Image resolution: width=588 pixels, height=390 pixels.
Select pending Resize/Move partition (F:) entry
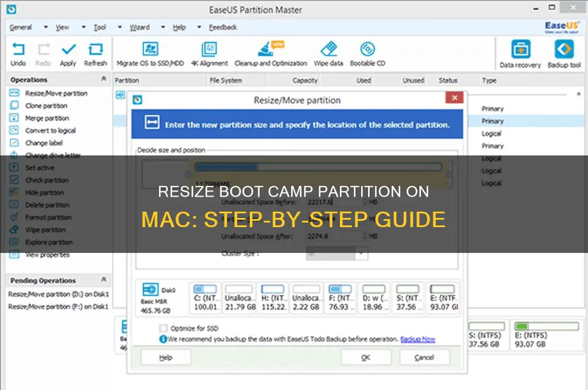(x=59, y=306)
